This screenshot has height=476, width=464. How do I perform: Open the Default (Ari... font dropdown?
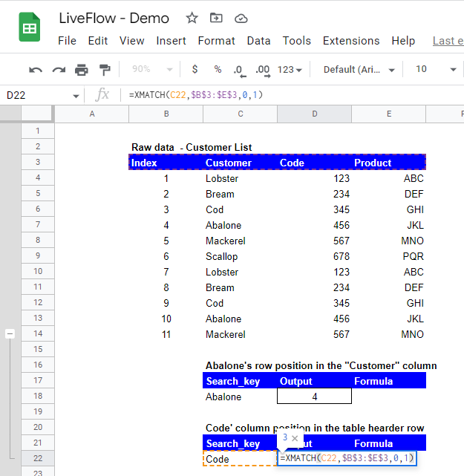point(359,70)
